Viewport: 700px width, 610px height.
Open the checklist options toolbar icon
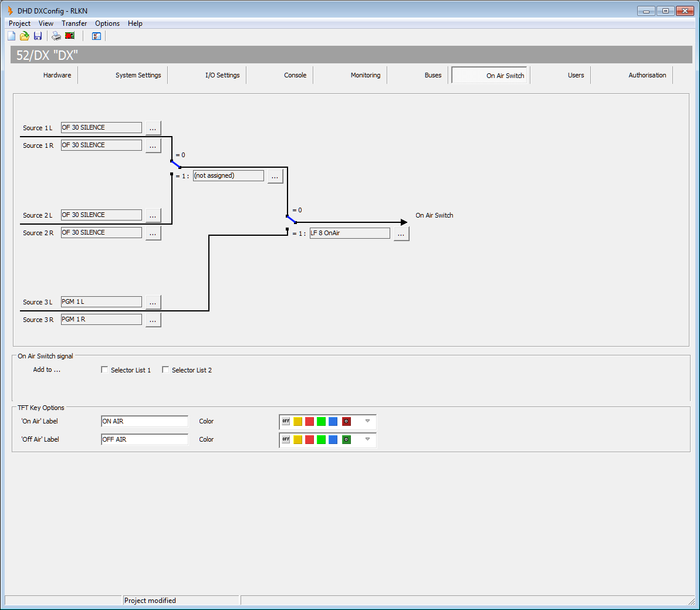96,36
